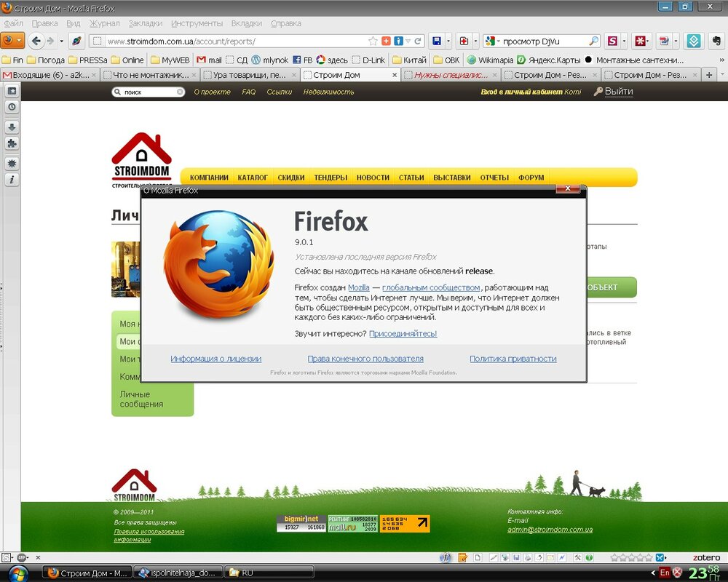This screenshot has height=582, width=728.
Task: Open the Закладки menu
Action: (146, 23)
